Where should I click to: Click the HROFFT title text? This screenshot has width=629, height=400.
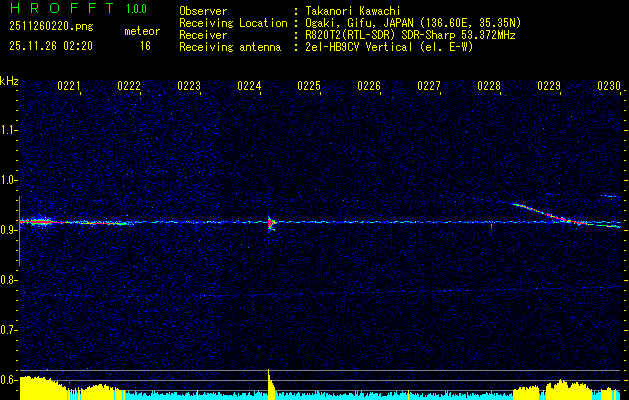(62, 8)
